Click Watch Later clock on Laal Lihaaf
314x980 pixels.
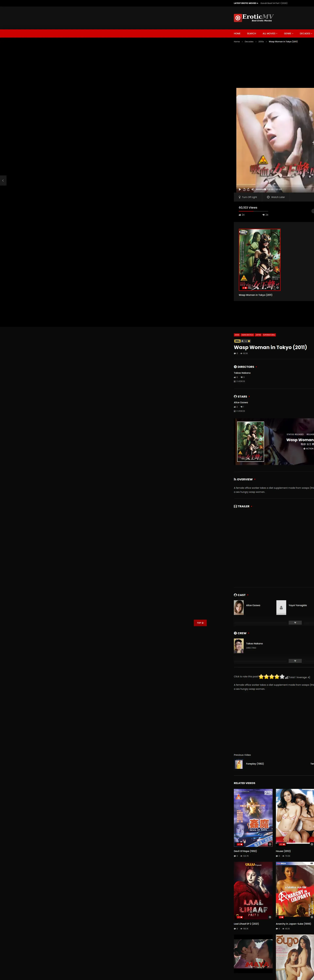coord(270,917)
